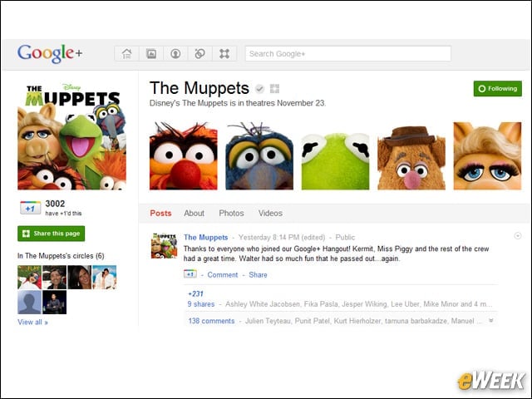Click Comment link under the post
Screen dimensions: 532x399
(223, 275)
